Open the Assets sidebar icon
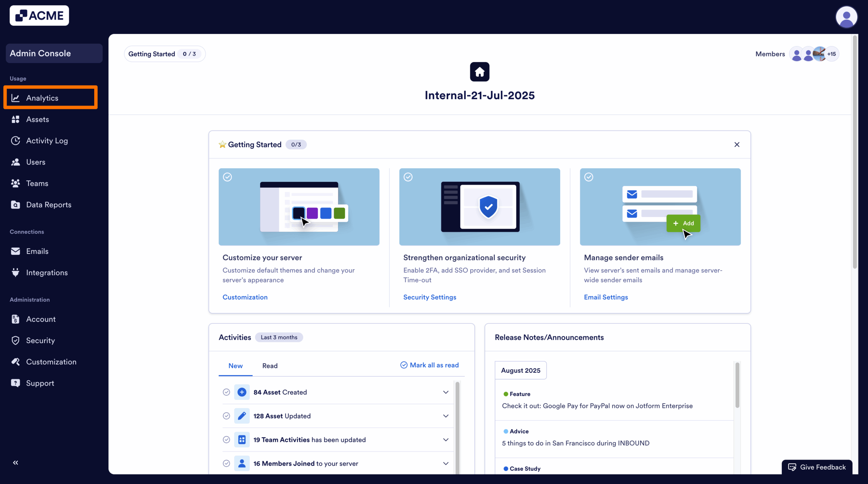The height and width of the screenshot is (484, 868). coord(15,119)
